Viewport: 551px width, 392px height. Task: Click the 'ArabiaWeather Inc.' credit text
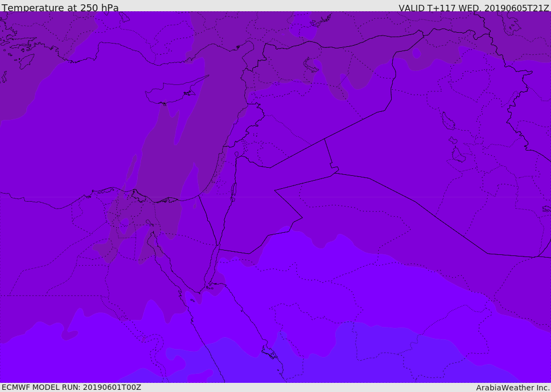pyautogui.click(x=513, y=388)
